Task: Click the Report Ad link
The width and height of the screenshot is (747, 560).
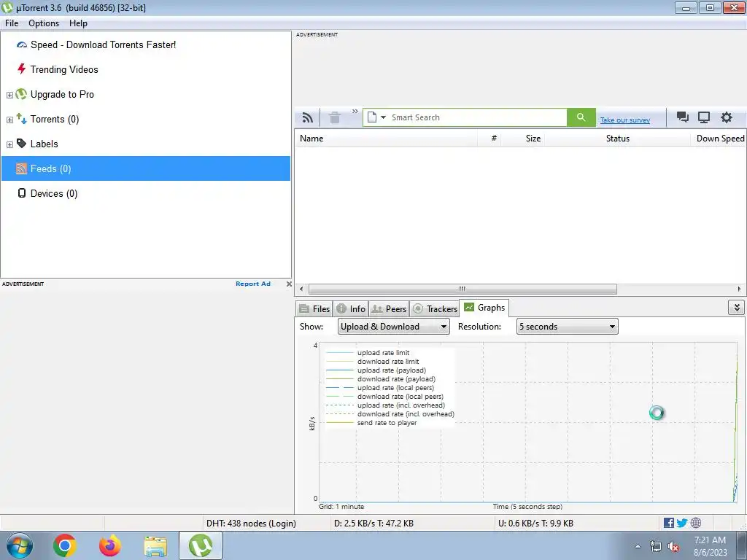Action: tap(253, 284)
